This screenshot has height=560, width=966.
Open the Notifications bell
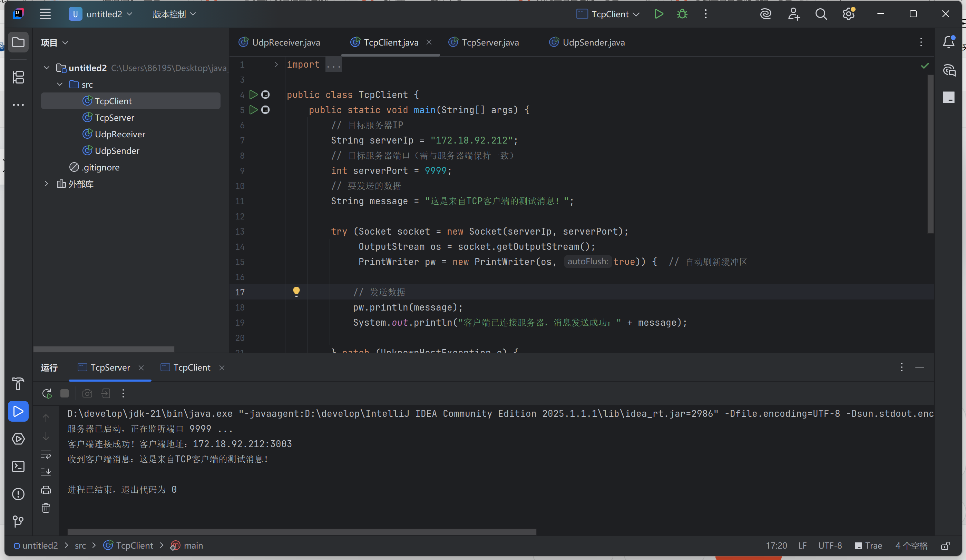point(948,42)
